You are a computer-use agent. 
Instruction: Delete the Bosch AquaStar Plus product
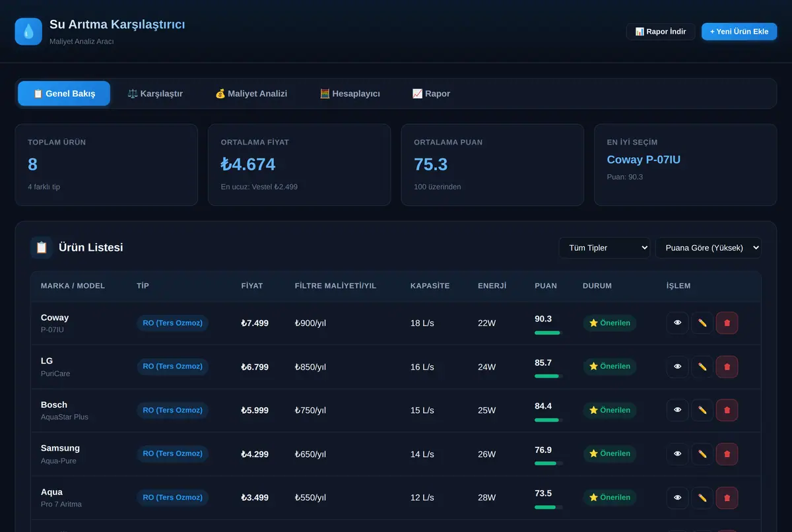727,410
